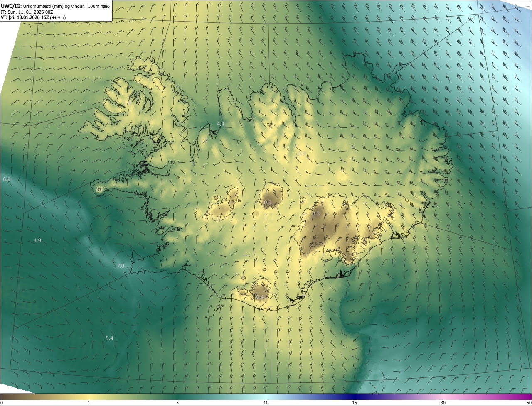This screenshot has width=532, height=406.
Task: Click the "0.4" value label on the map
Action: 259,297
